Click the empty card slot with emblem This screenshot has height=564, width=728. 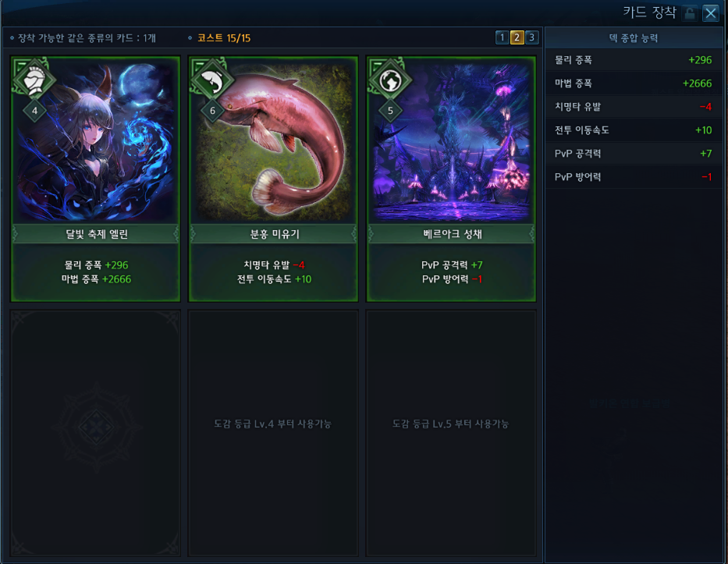pyautogui.click(x=96, y=433)
